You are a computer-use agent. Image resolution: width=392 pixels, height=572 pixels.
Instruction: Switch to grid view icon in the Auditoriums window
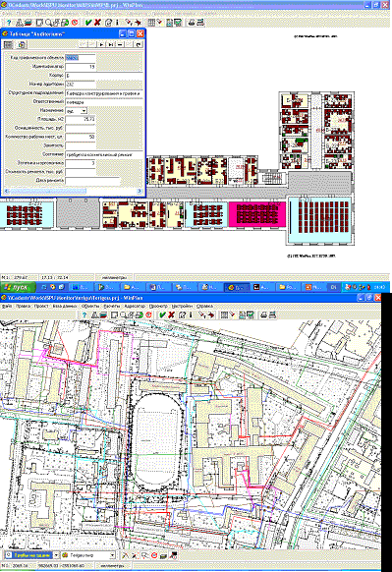pos(8,44)
